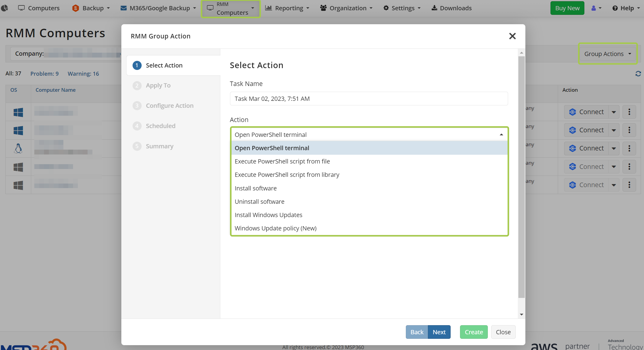The width and height of the screenshot is (644, 350).
Task: Click the Next button
Action: coord(439,332)
